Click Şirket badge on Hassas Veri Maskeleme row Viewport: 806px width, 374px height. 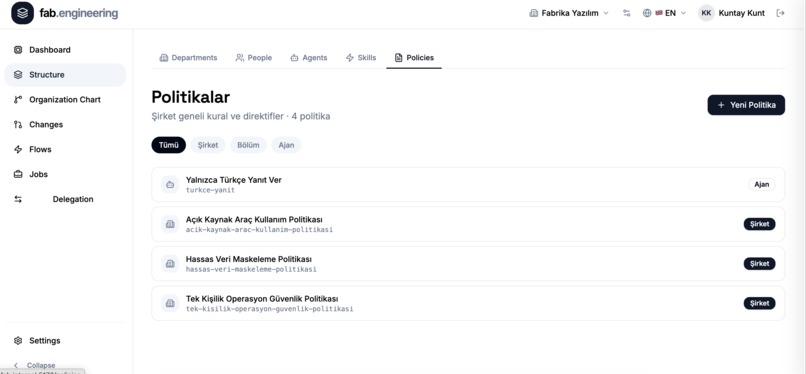click(759, 264)
